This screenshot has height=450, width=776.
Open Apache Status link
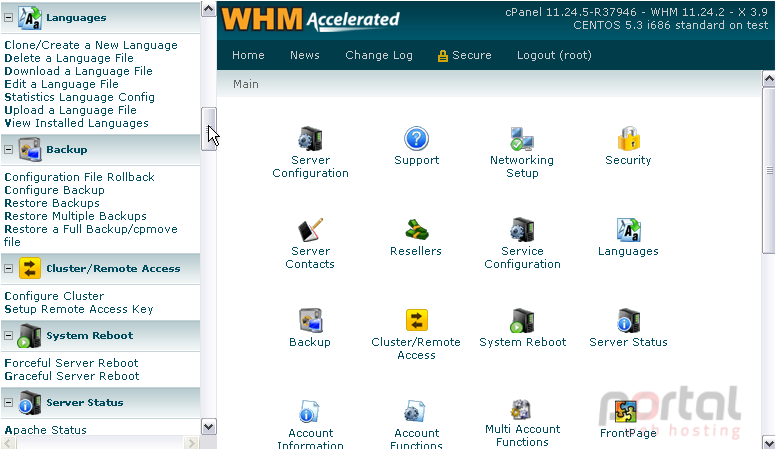[x=46, y=430]
